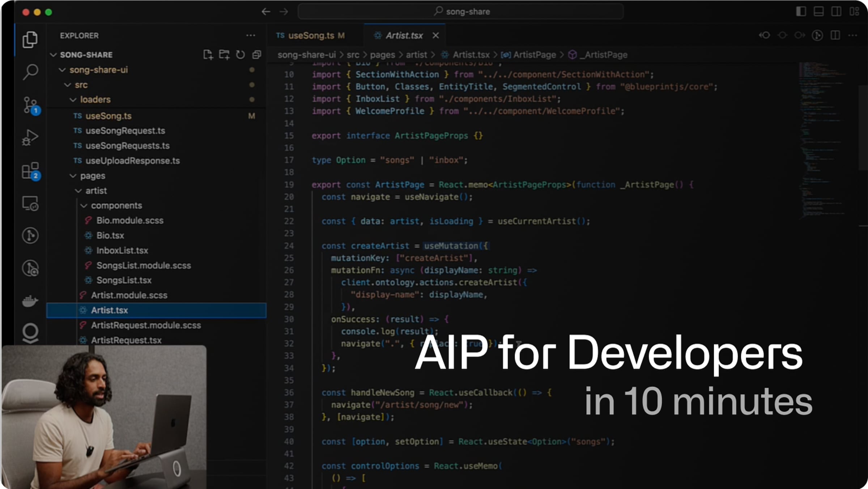868x489 pixels.
Task: Click line number 24 in the gutter
Action: 289,246
